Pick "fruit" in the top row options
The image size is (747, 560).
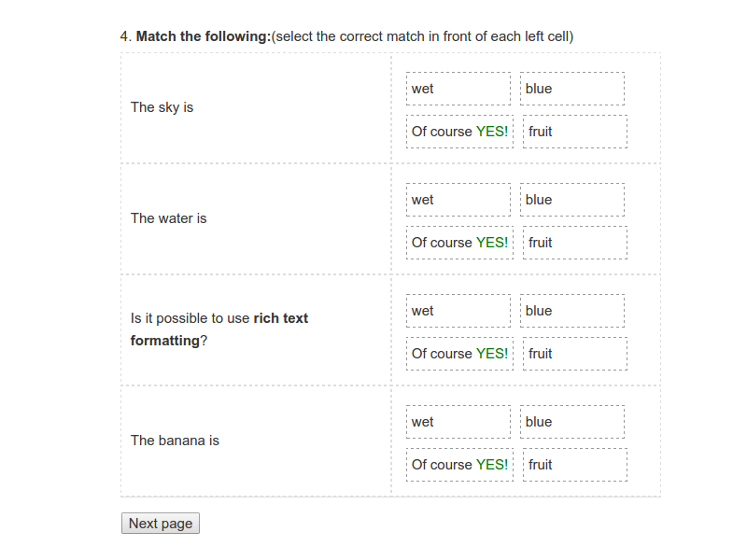point(574,132)
